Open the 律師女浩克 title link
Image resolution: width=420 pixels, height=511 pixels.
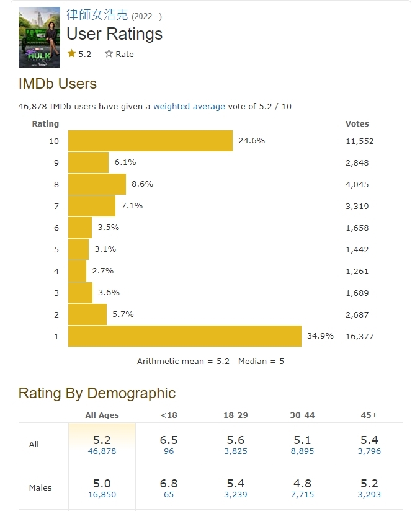point(96,15)
